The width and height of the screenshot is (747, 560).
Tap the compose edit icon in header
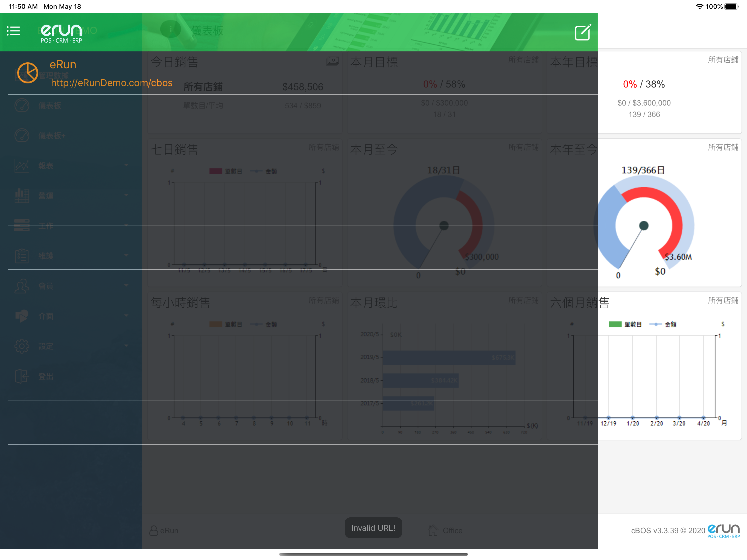[x=583, y=33]
